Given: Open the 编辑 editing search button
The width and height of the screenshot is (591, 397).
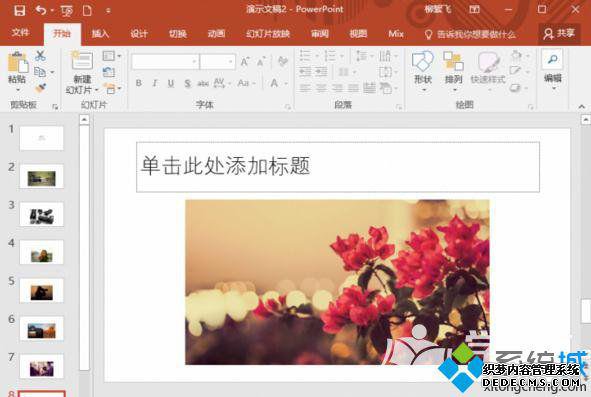Looking at the screenshot, I should 553,70.
